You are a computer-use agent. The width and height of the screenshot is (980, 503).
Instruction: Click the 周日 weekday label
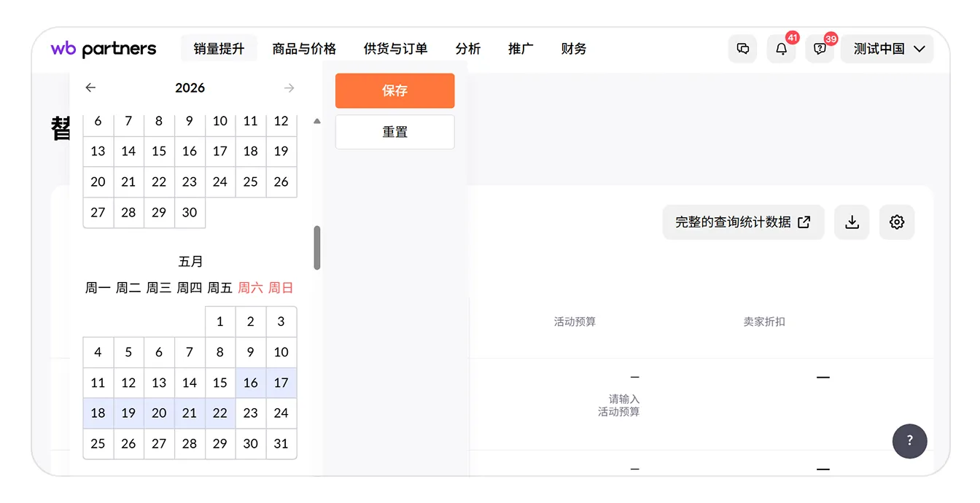pyautogui.click(x=281, y=288)
